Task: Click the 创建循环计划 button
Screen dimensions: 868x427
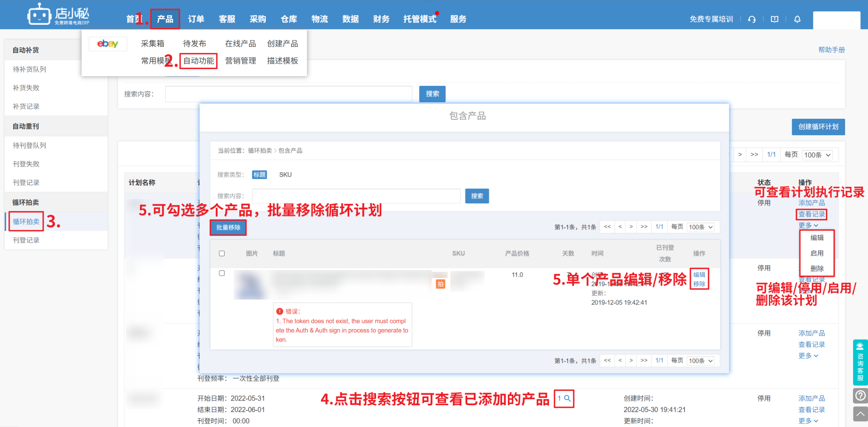Action: coord(818,127)
